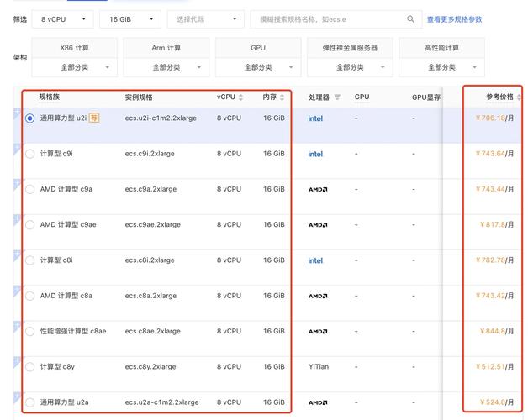The width and height of the screenshot is (528, 420).
Task: Click the 荐 recommended badge on u2i
Action: pyautogui.click(x=94, y=118)
